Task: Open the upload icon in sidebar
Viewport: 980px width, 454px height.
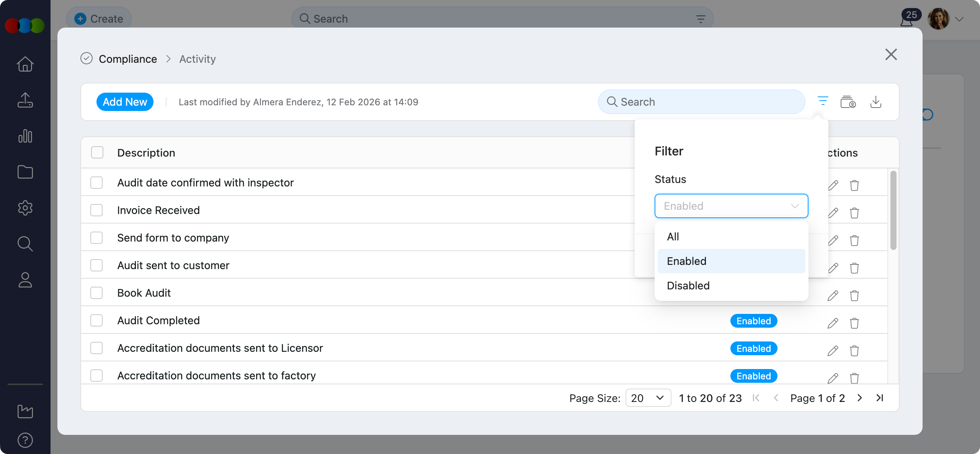Action: pyautogui.click(x=25, y=100)
